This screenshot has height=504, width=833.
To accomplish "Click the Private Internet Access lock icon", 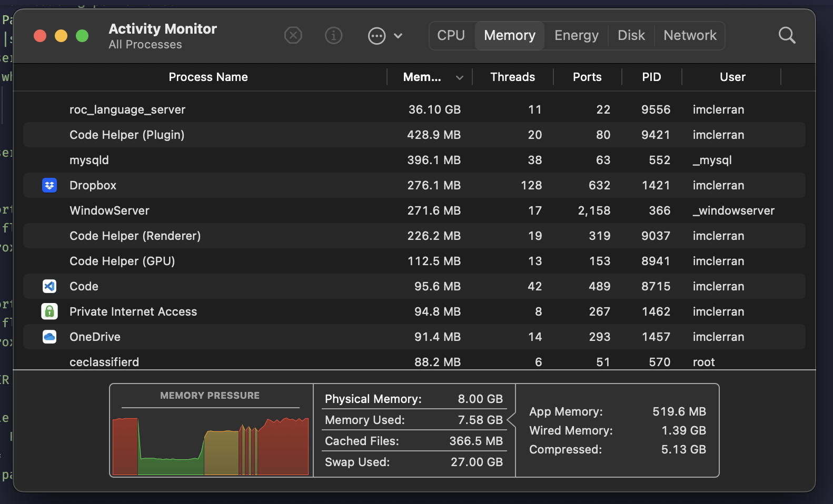I will [x=49, y=311].
